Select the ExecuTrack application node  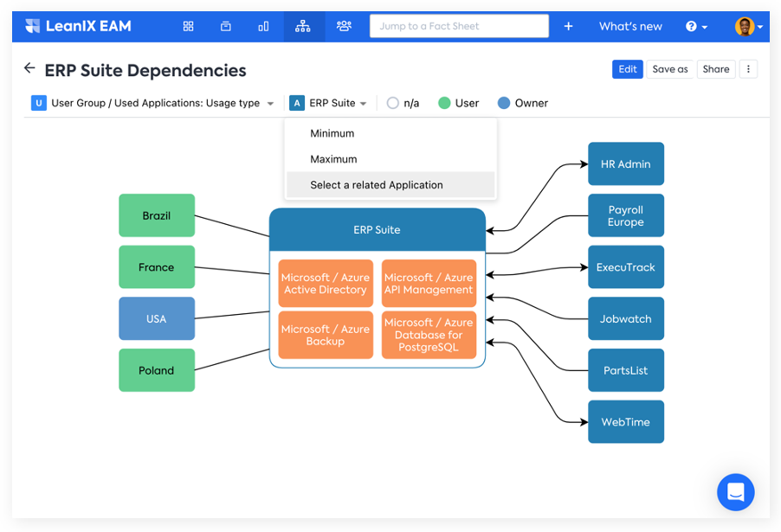626,267
